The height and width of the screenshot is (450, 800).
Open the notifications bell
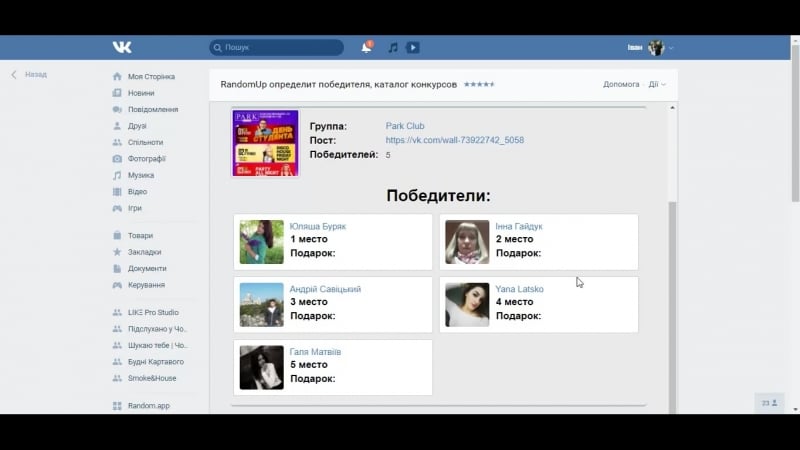coord(367,47)
